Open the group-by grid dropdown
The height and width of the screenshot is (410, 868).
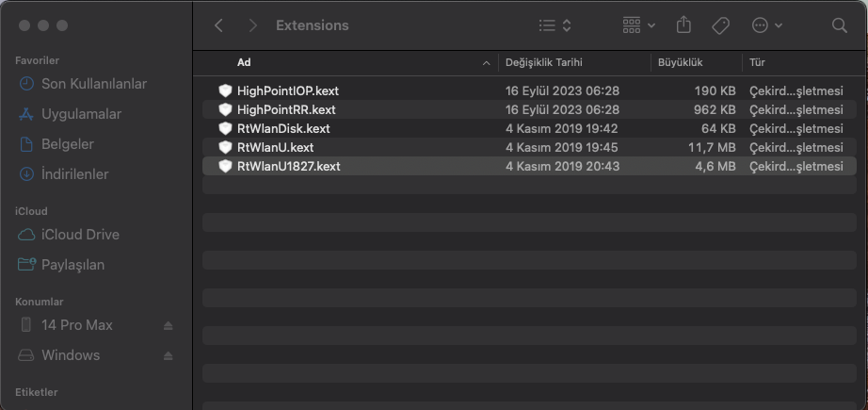click(x=639, y=25)
